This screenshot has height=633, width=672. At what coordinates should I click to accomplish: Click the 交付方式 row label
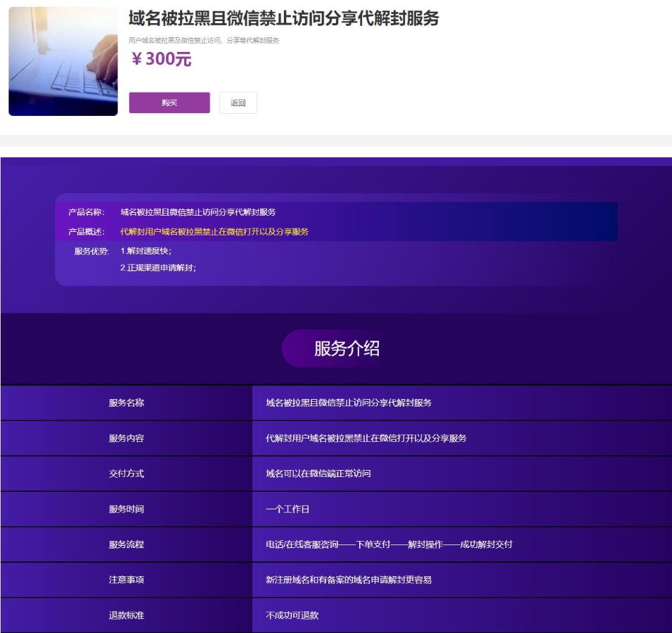[127, 473]
